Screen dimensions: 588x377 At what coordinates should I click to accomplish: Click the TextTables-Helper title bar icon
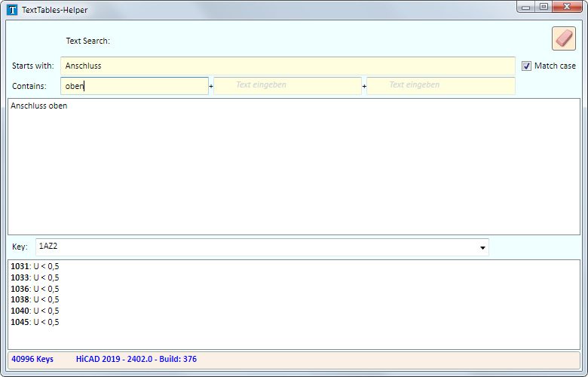tap(12, 10)
